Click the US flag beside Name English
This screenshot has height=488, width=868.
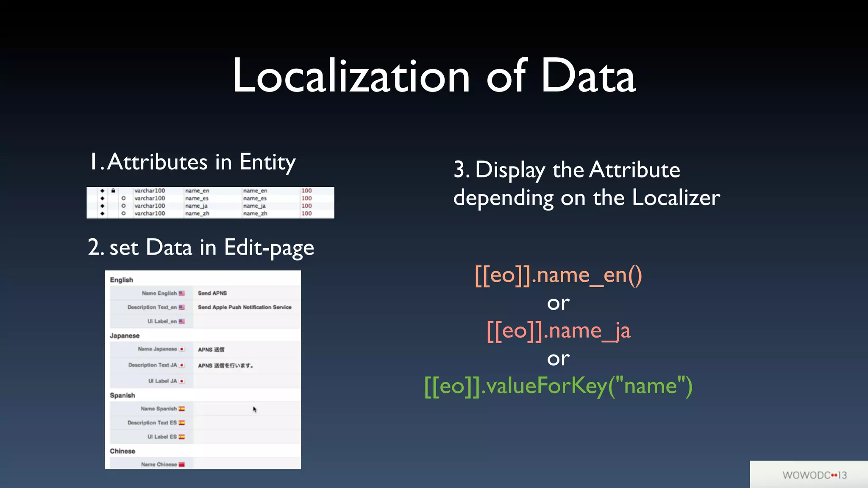[181, 293]
